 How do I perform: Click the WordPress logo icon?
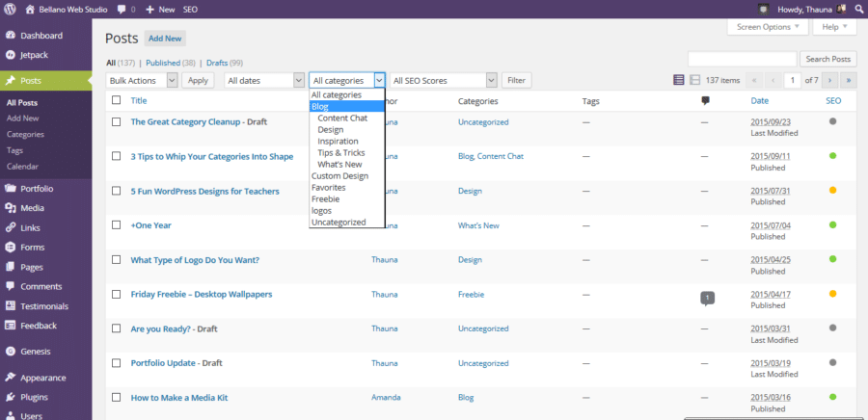coord(10,10)
